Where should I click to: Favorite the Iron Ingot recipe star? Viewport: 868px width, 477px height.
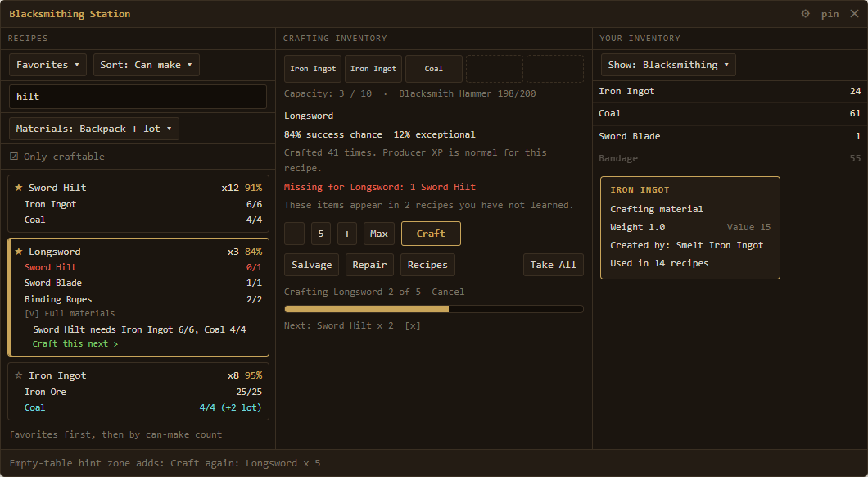click(x=18, y=375)
